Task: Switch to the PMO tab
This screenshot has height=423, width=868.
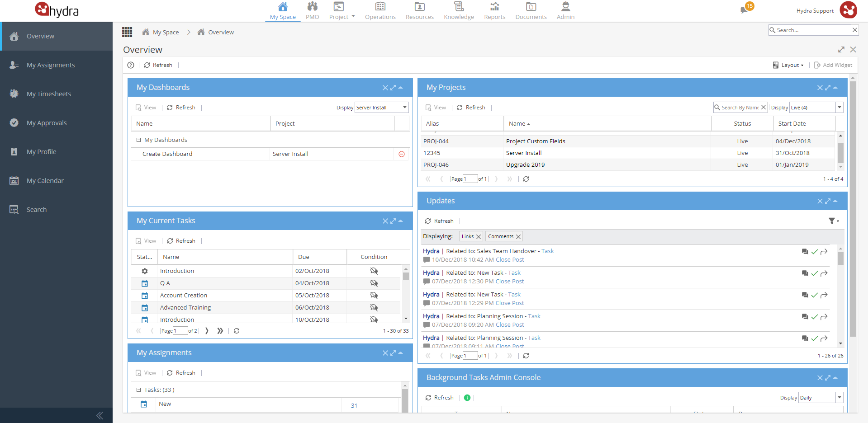Action: 312,11
